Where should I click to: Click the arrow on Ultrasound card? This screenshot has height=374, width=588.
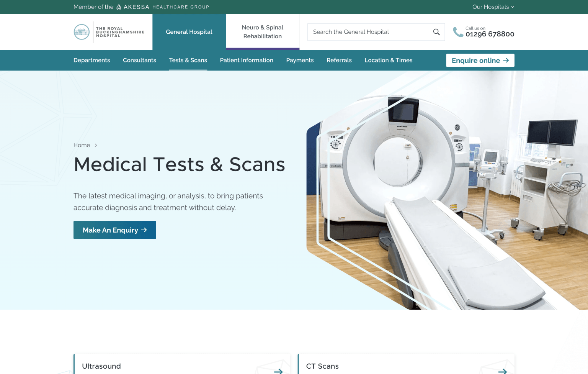278,371
